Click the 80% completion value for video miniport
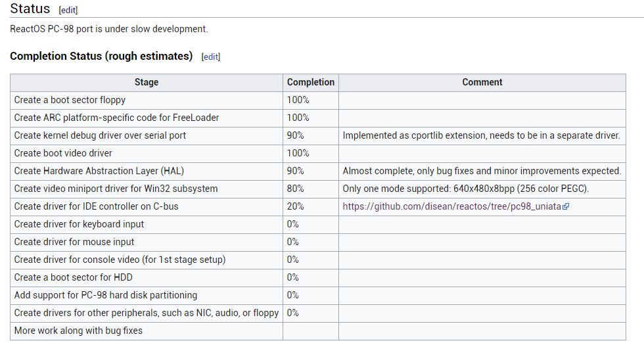644x347 pixels. 295,189
